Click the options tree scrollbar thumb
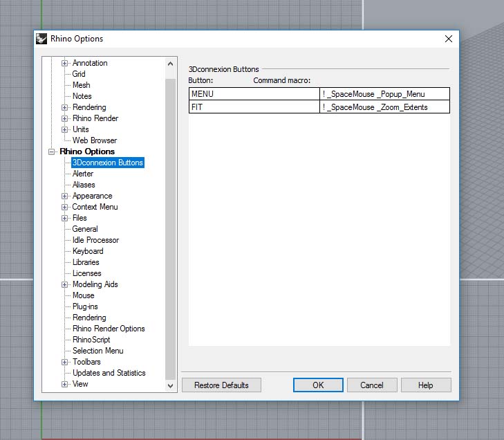Image resolution: width=504 pixels, height=440 pixels. point(171,229)
